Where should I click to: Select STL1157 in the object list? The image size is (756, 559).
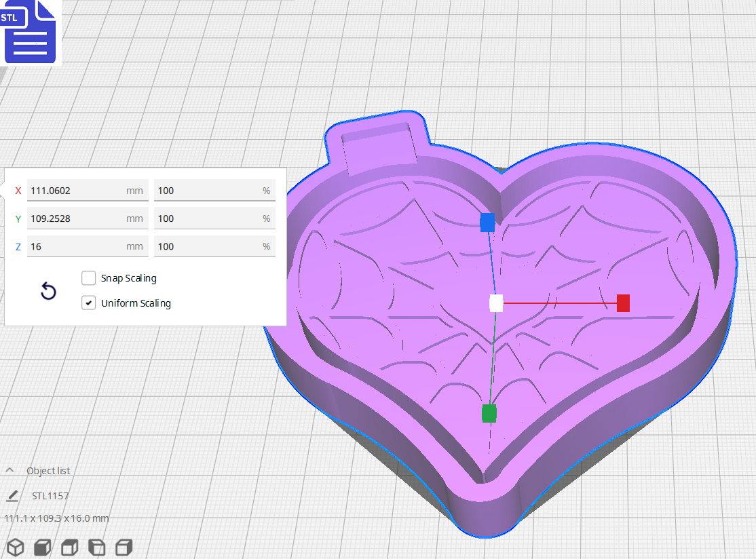[51, 496]
